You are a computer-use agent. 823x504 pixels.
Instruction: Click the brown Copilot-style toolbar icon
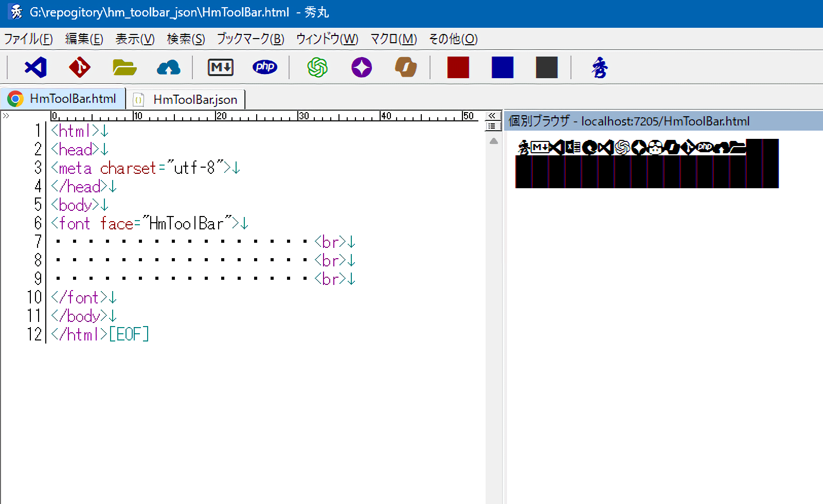[406, 67]
